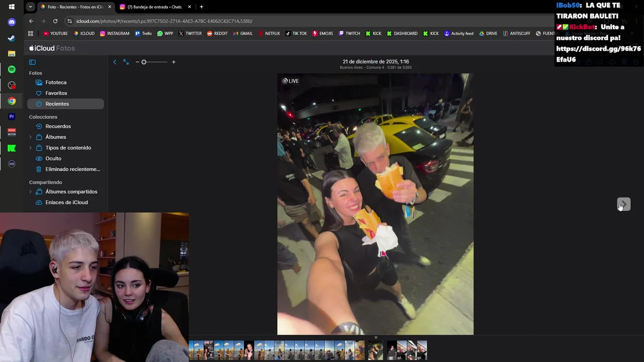Open the Activity feed bookmark
This screenshot has height=362, width=644.
(458, 34)
